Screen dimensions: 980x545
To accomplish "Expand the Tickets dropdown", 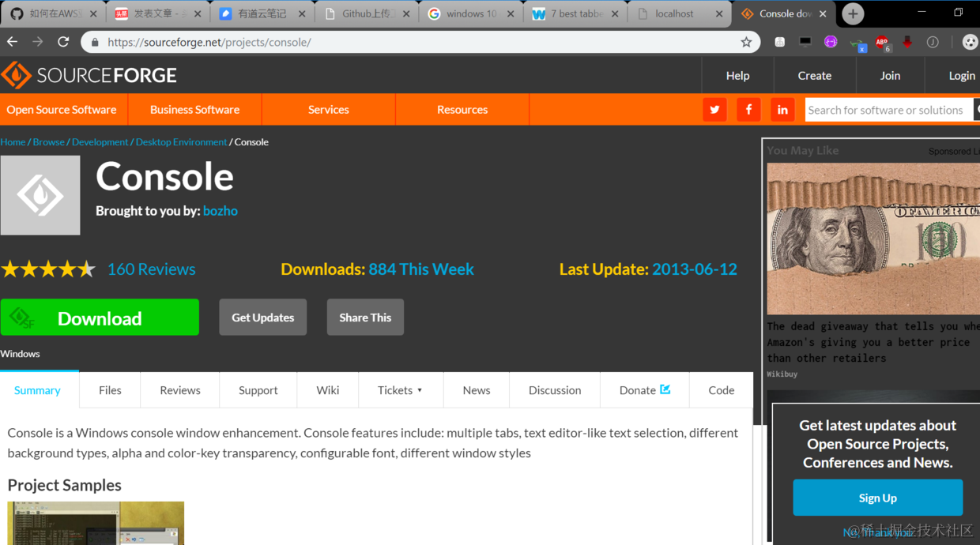I will click(x=401, y=390).
